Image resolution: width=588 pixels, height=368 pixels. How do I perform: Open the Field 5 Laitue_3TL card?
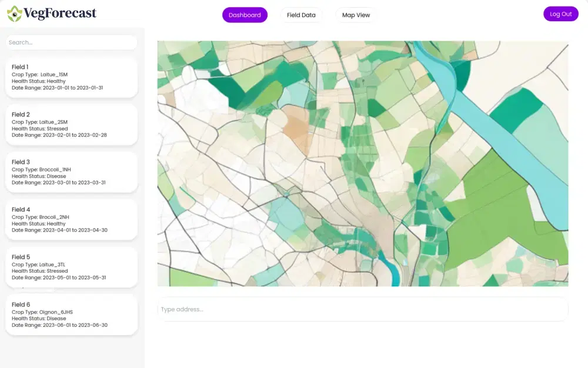click(x=71, y=267)
